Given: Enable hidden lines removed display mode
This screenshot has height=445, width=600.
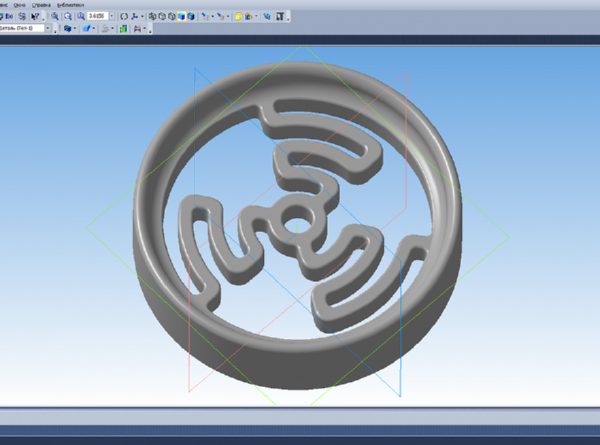Looking at the screenshot, I should [x=162, y=16].
